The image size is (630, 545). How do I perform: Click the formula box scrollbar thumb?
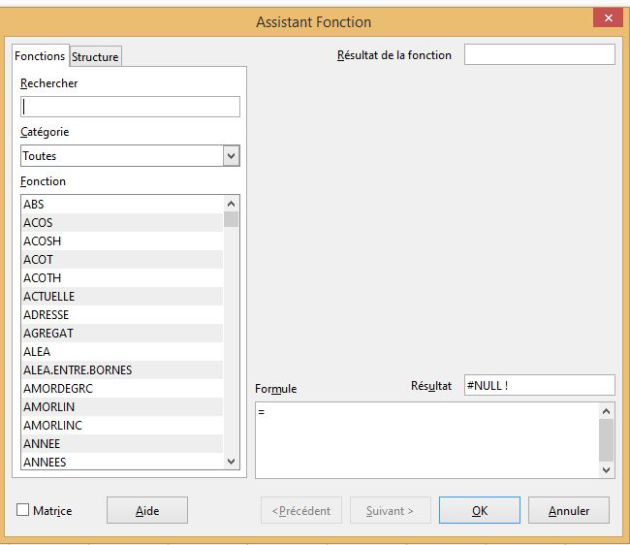(x=606, y=440)
